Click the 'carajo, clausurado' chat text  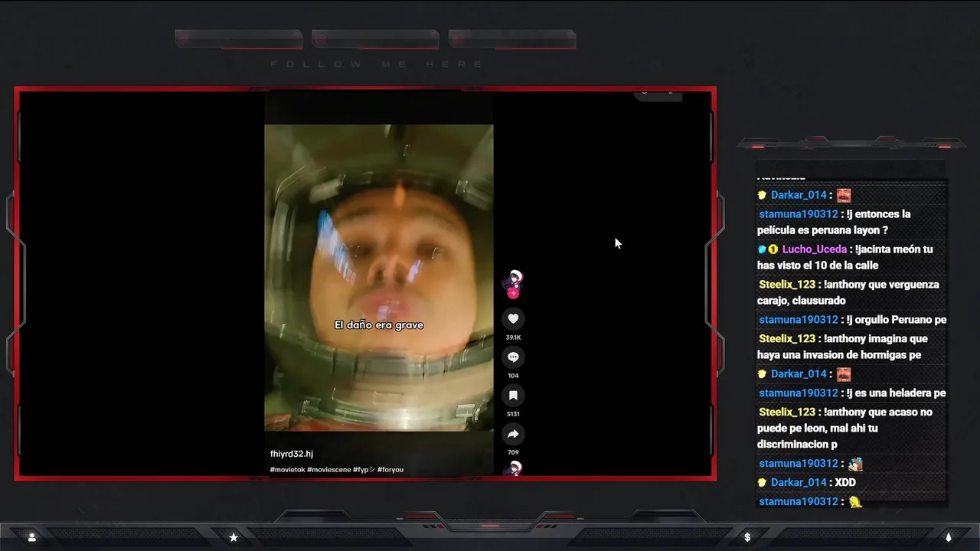pos(802,301)
